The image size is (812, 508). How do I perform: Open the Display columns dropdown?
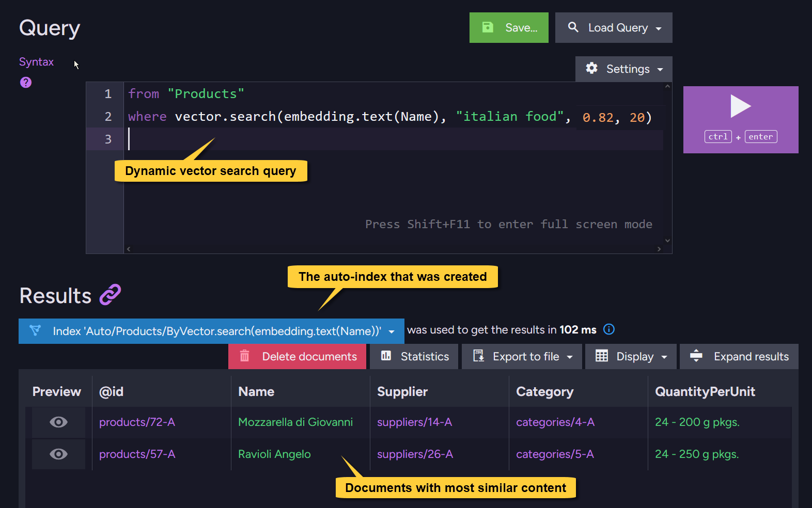[x=631, y=356]
